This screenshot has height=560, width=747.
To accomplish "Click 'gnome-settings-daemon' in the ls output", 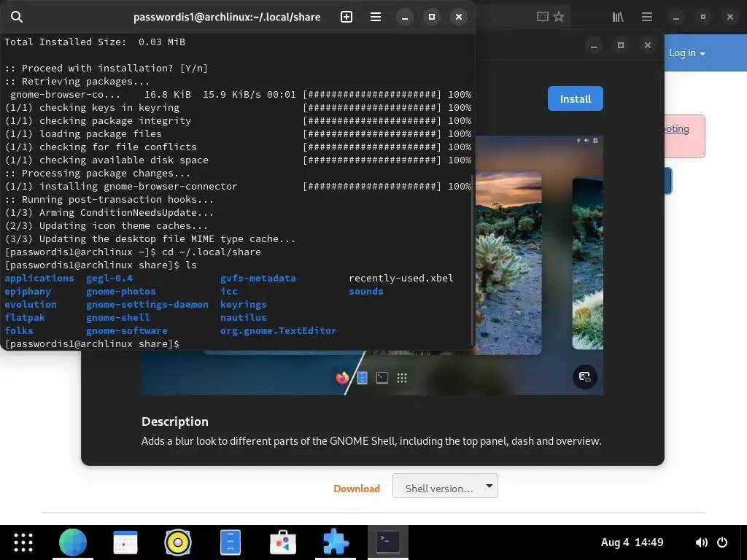I will click(x=147, y=304).
